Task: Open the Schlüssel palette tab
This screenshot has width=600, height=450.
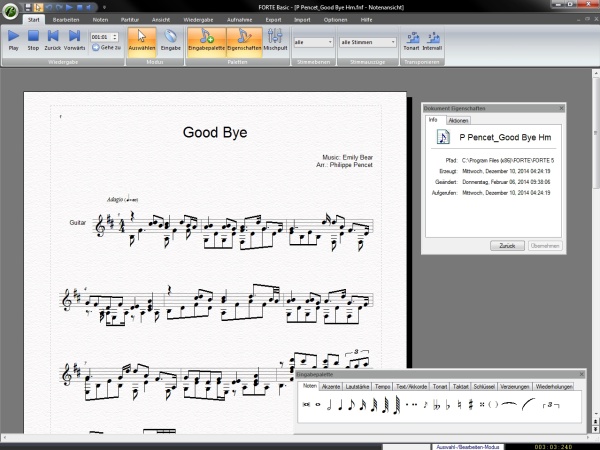Action: pyautogui.click(x=484, y=386)
